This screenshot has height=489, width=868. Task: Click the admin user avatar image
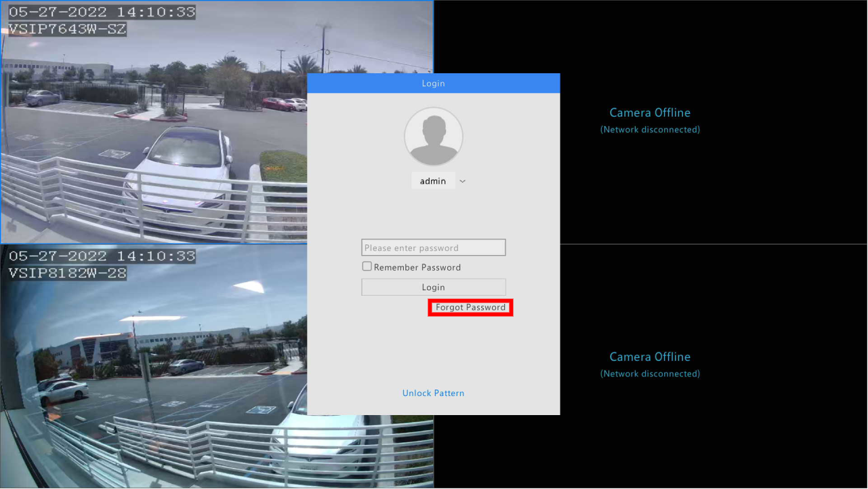click(x=433, y=136)
